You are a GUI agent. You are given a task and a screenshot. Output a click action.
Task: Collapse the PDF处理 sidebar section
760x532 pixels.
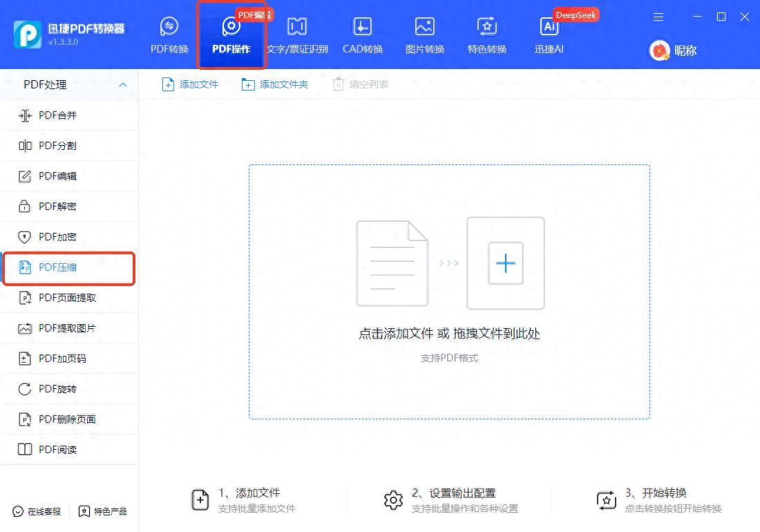[123, 84]
